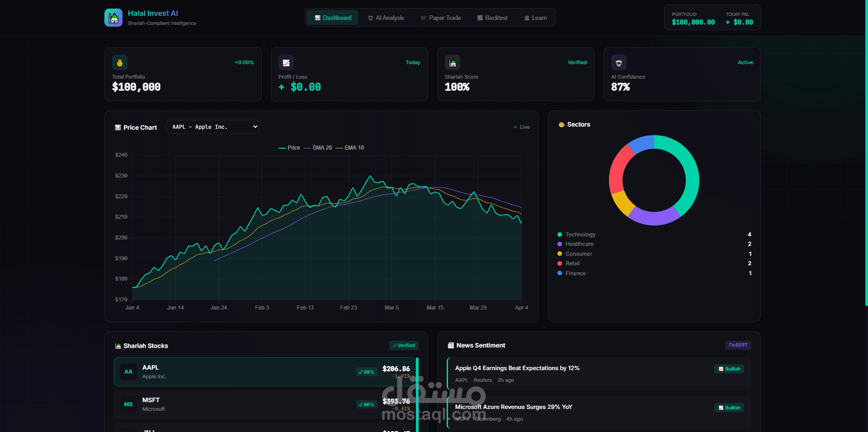Select Retail in the sectors legend

click(x=654, y=263)
